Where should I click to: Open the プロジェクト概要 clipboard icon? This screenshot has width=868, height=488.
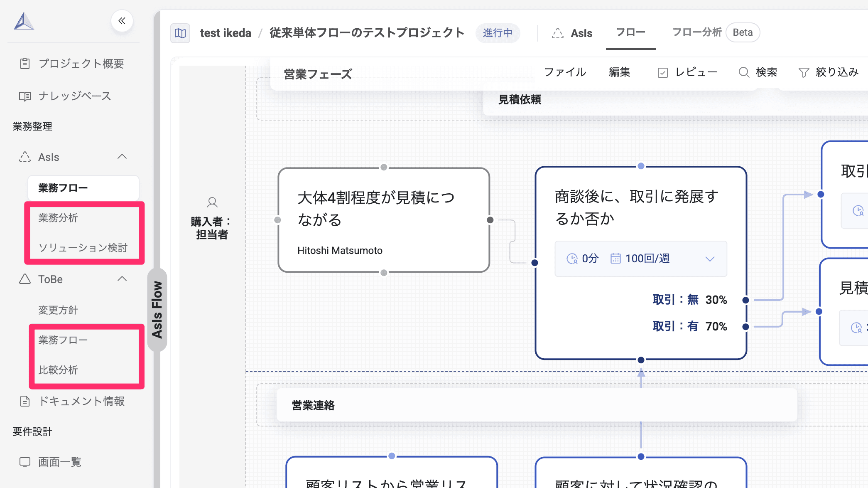pos(25,64)
